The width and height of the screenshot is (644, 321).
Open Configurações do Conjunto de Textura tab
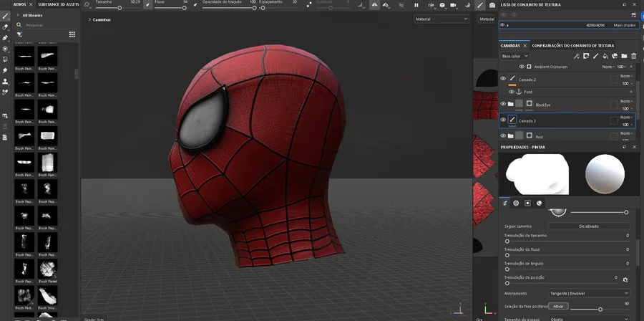coord(572,45)
